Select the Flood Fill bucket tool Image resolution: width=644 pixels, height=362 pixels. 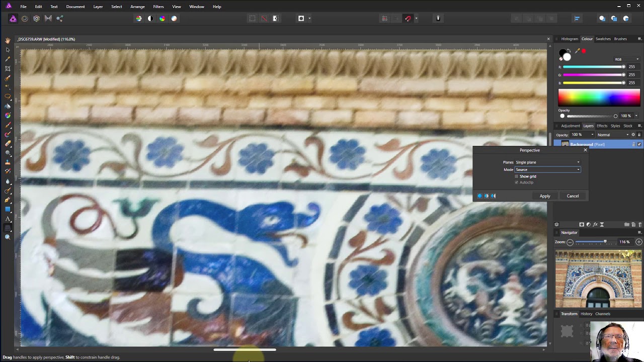pyautogui.click(x=8, y=106)
